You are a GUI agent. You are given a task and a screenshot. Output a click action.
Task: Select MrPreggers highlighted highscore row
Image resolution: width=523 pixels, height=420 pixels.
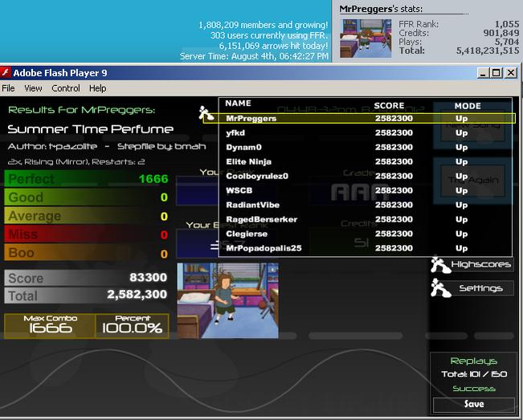(x=359, y=118)
